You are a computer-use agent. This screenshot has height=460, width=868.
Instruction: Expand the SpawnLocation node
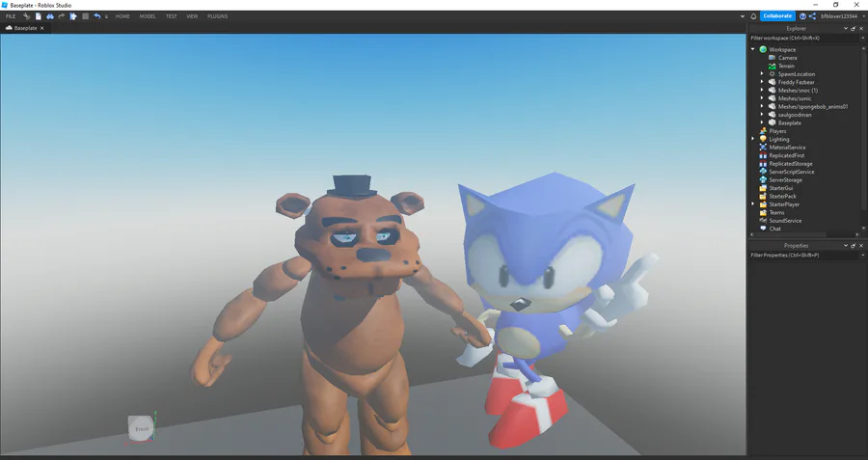pyautogui.click(x=762, y=73)
